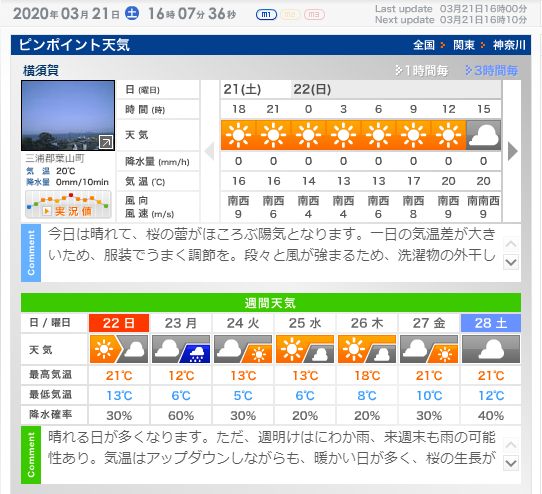The height and width of the screenshot is (494, 542).
Task: Click temperature 17 at 9時
Action: click(413, 181)
